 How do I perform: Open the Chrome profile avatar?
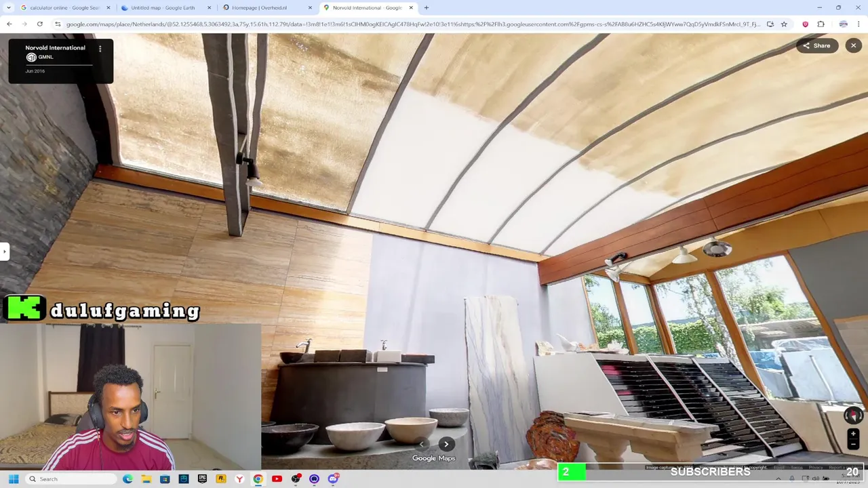tap(843, 24)
